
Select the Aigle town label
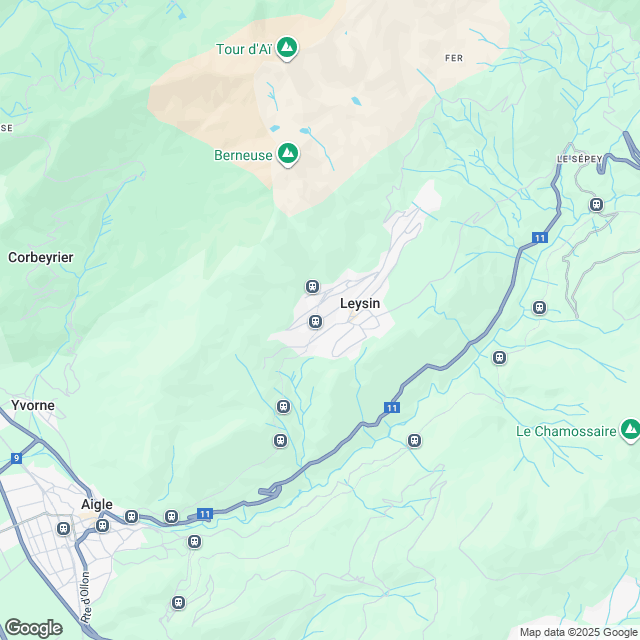click(x=97, y=504)
